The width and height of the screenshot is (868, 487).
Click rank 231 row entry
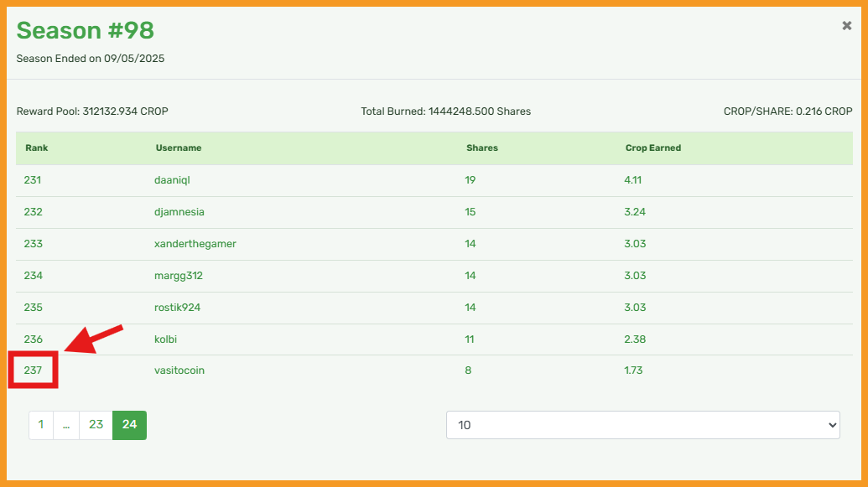click(x=32, y=180)
